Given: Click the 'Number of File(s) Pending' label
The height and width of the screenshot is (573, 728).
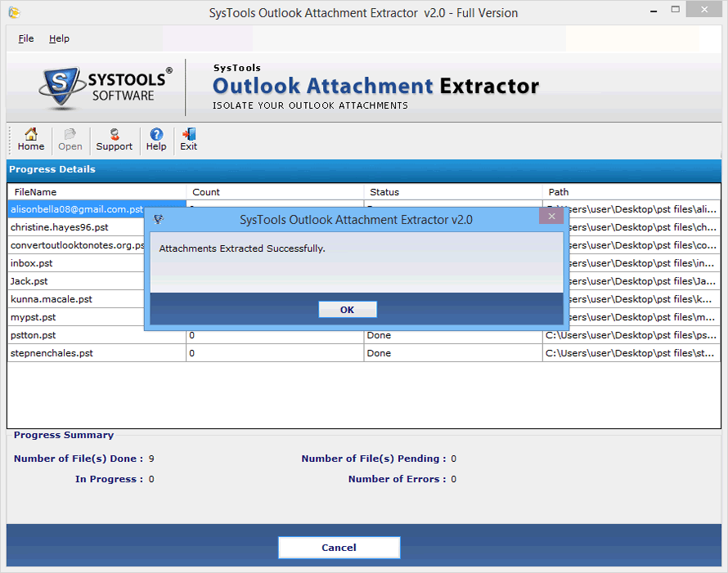Looking at the screenshot, I should click(x=373, y=459).
